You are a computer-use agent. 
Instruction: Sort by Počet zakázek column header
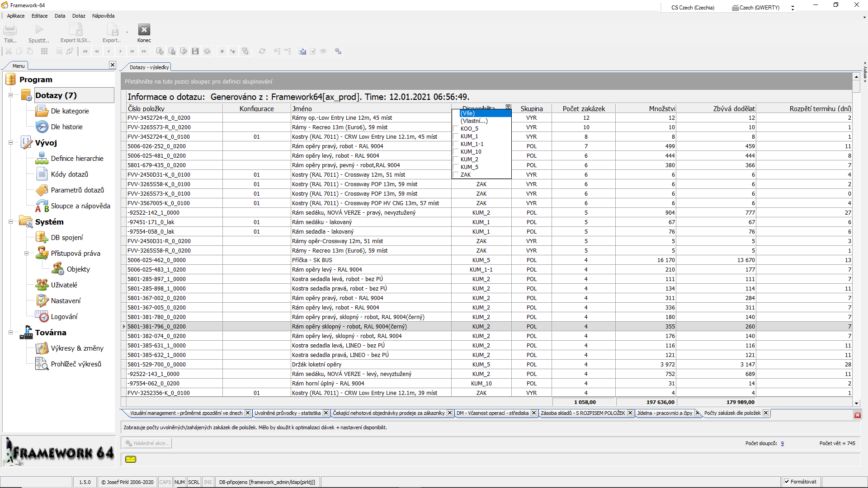(584, 109)
